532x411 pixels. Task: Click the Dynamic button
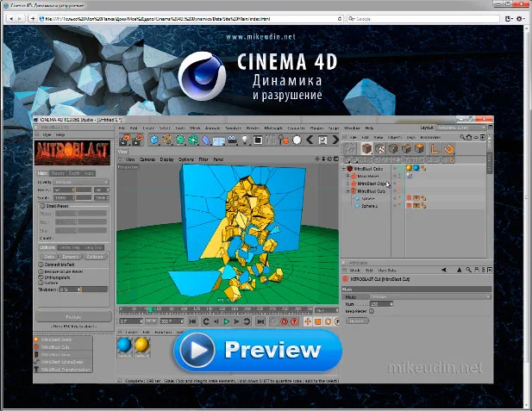click(71, 257)
